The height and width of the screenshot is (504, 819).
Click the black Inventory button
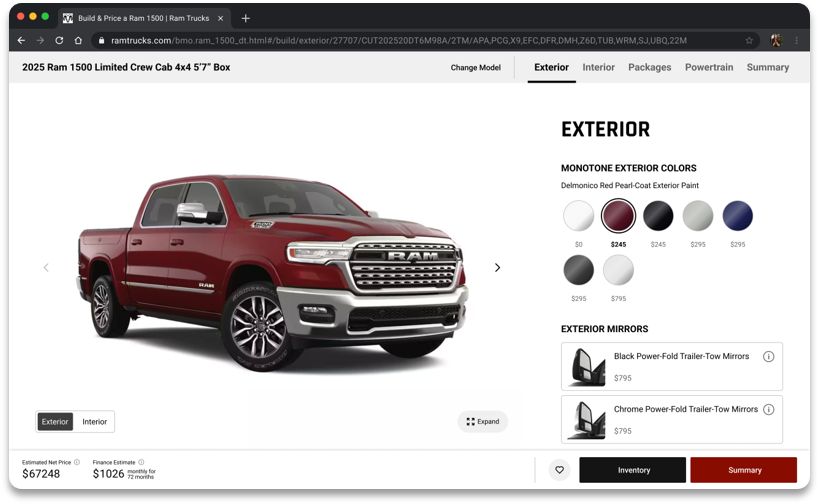point(633,470)
